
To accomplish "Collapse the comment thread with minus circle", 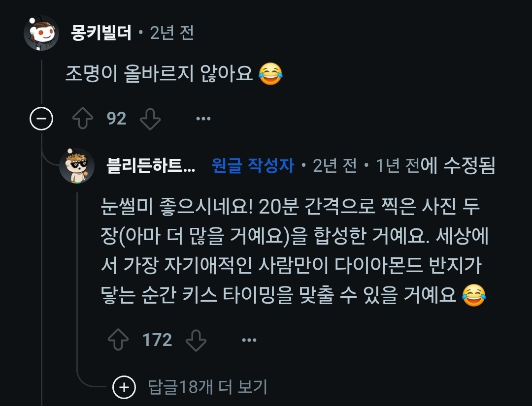I will pyautogui.click(x=41, y=119).
